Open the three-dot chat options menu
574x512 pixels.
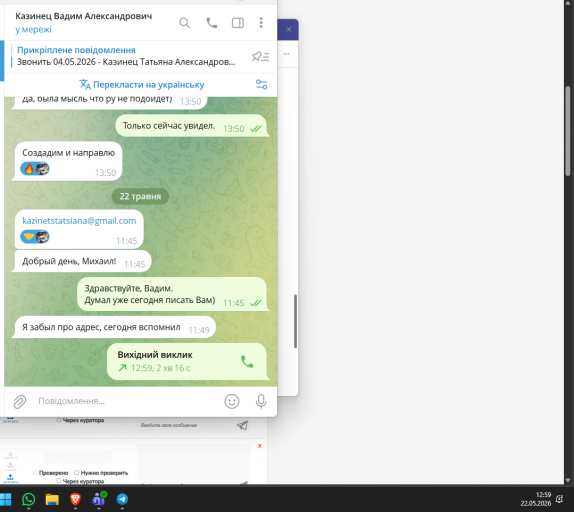coord(261,23)
